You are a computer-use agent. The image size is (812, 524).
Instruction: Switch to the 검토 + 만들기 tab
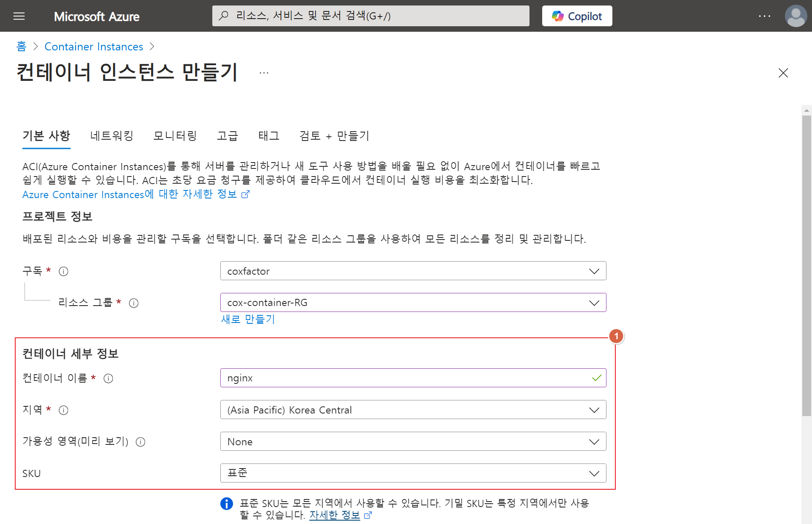click(x=334, y=136)
